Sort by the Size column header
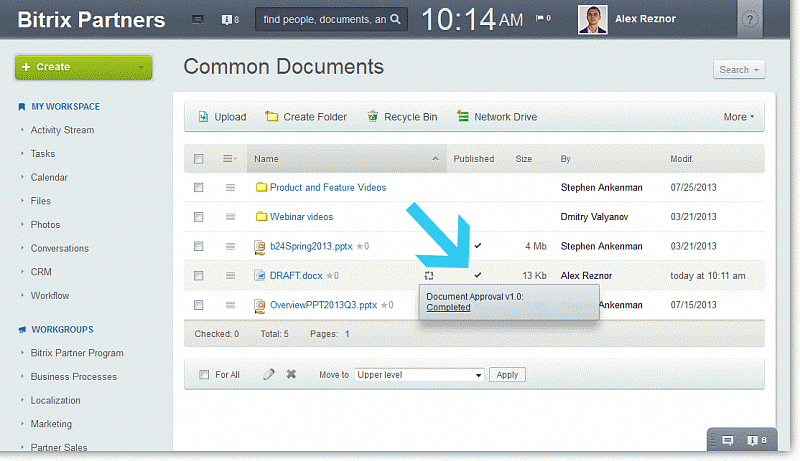The height and width of the screenshot is (461, 800). (523, 159)
